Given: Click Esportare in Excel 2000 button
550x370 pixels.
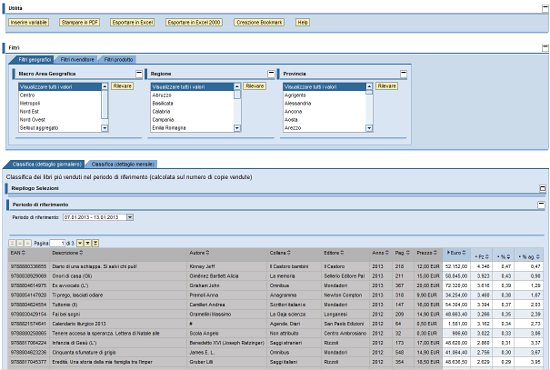Looking at the screenshot, I should [194, 22].
